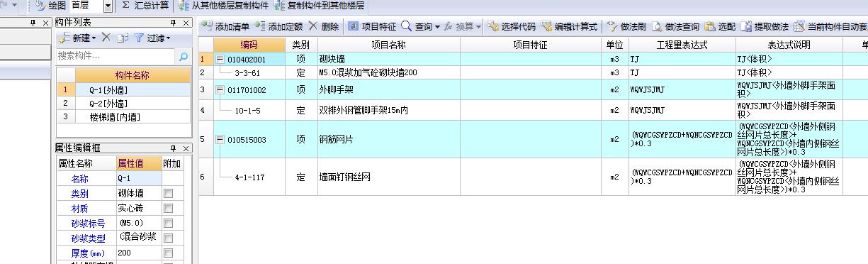The height and width of the screenshot is (264, 868).
Task: Click cell M5.0混浆加气砼砌块墙200
Action: point(389,72)
